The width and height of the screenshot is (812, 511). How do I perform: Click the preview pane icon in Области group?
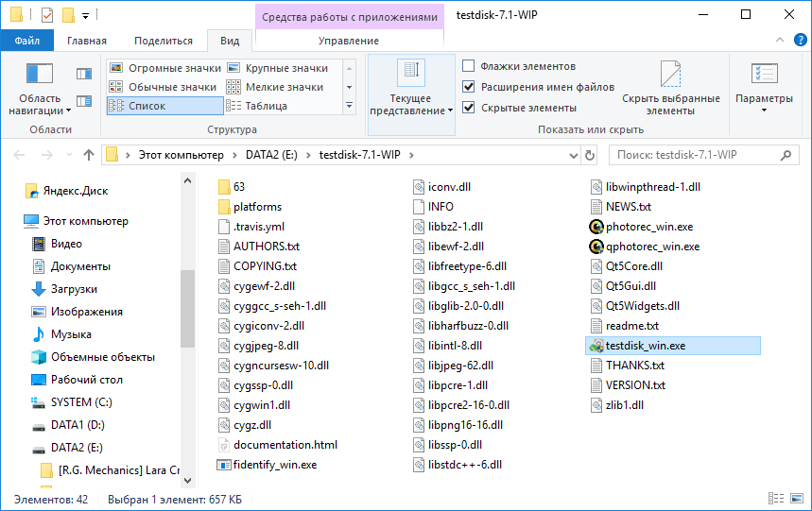point(84,74)
